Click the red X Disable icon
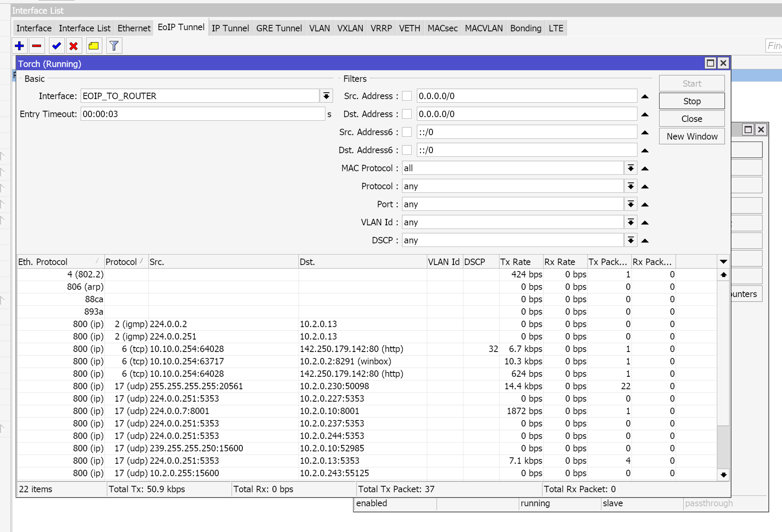This screenshot has width=782, height=532. (73, 46)
